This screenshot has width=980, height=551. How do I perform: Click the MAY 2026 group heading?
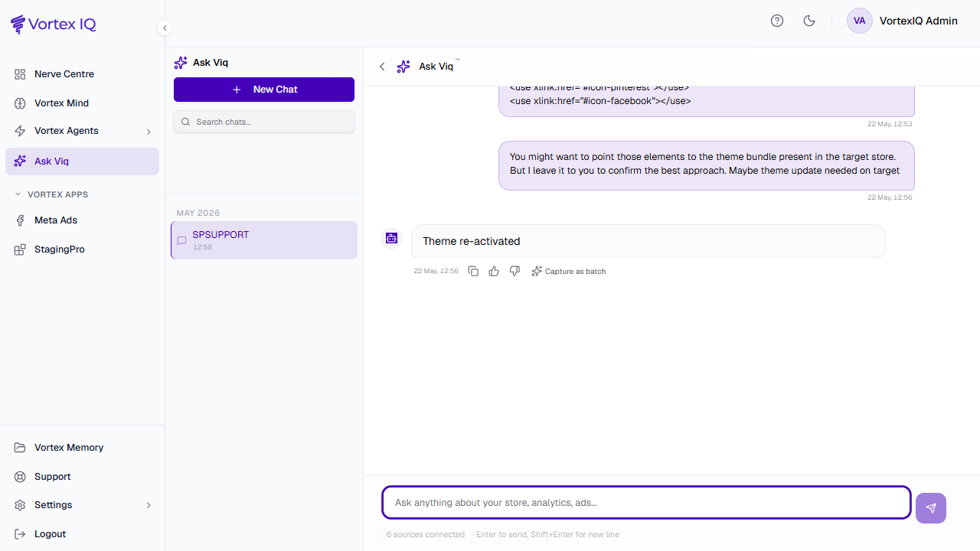click(198, 213)
